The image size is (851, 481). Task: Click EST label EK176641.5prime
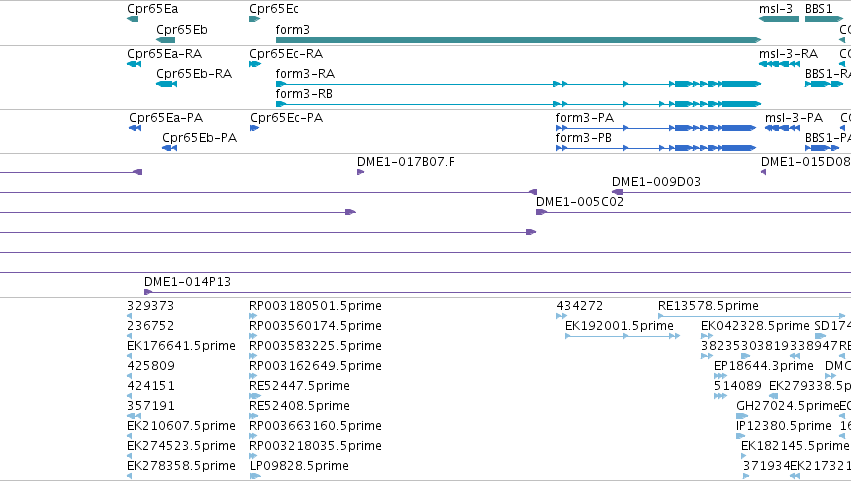[x=181, y=346]
